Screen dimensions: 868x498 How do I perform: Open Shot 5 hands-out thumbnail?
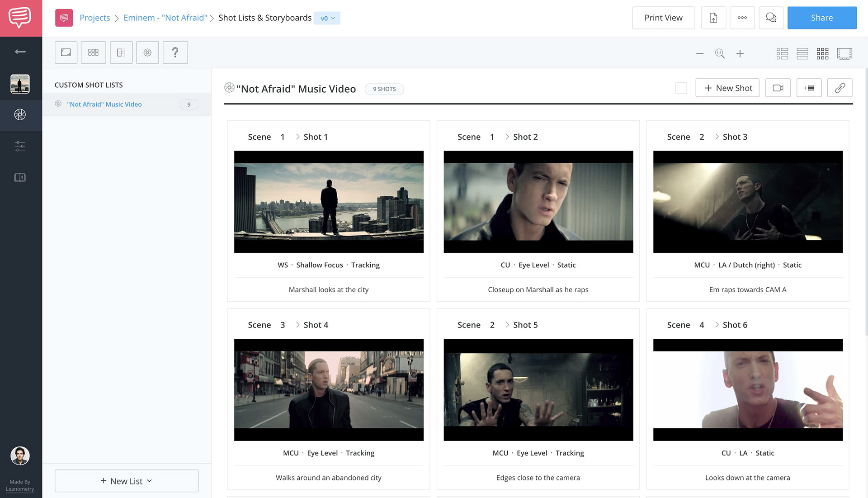538,390
